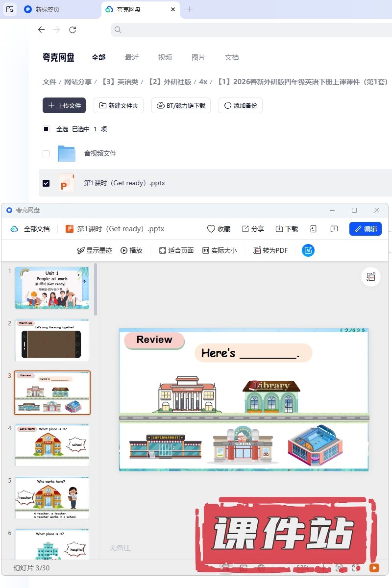Switch to the 文档 tab
The image size is (392, 588).
click(232, 57)
